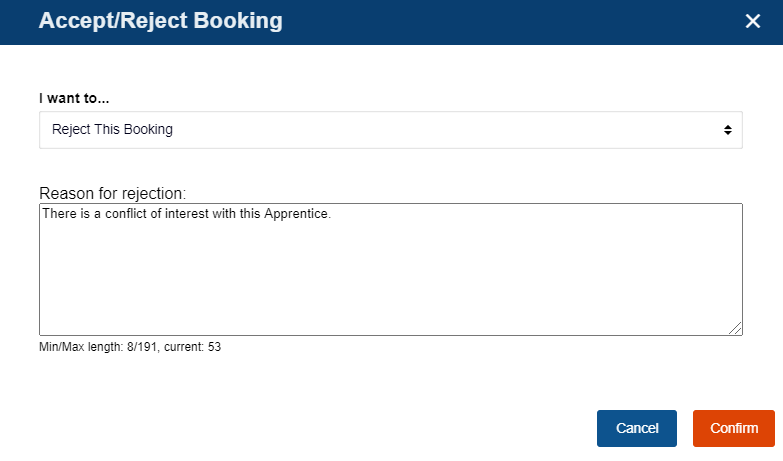Screen dimensions: 783x461
Task: Click the text area resize handle
Action: click(x=736, y=329)
